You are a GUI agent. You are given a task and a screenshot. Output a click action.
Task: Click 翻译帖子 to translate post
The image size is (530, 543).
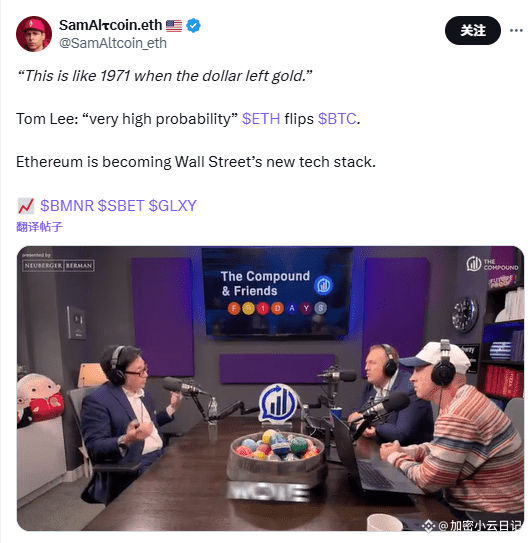pos(39,227)
